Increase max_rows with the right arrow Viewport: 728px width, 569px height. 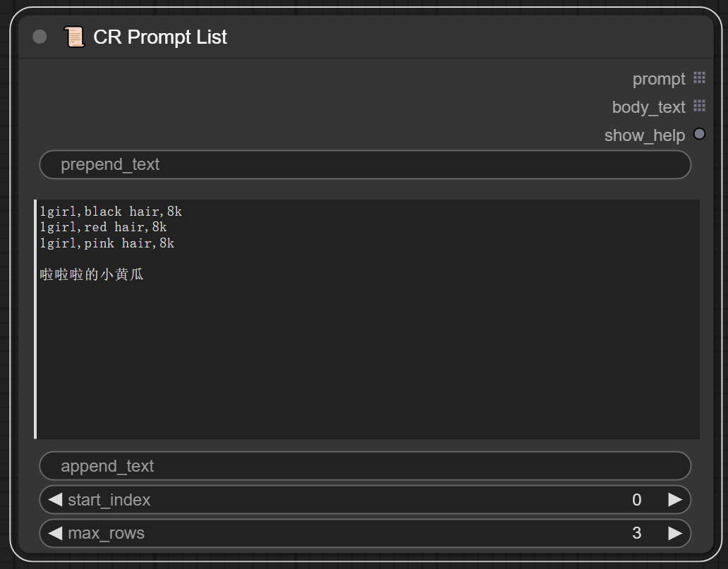pos(674,533)
